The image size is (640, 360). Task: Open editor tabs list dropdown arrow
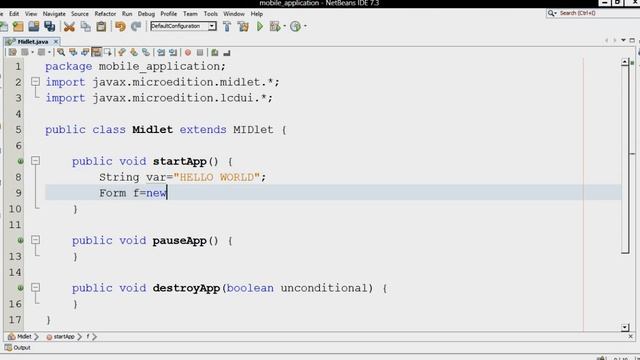[x=623, y=40]
